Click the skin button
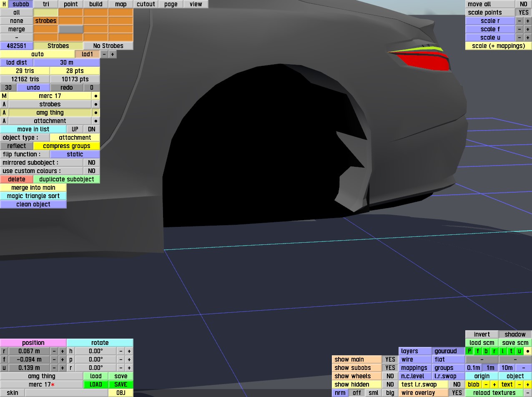532x397 pixels. [x=13, y=393]
